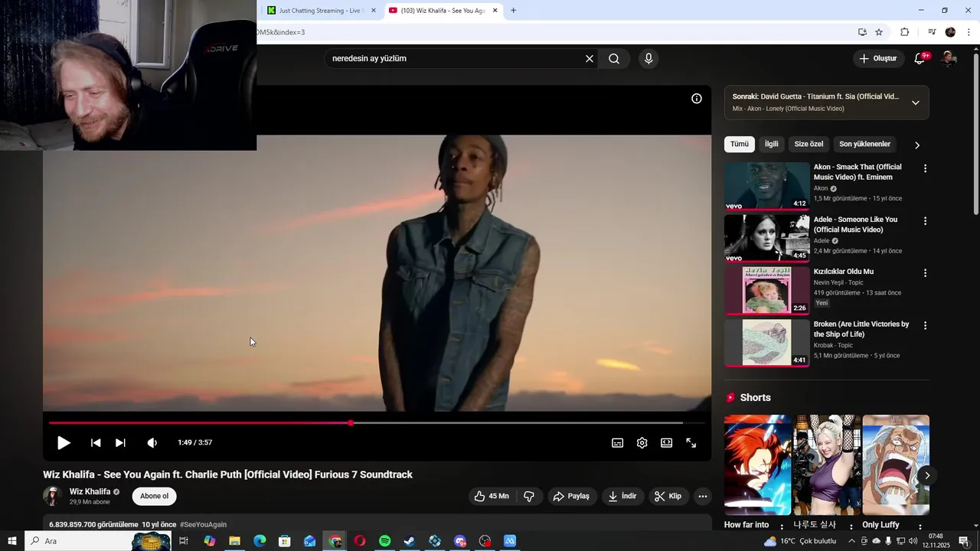Open Spotify from the taskbar
The height and width of the screenshot is (551, 980).
pyautogui.click(x=385, y=541)
